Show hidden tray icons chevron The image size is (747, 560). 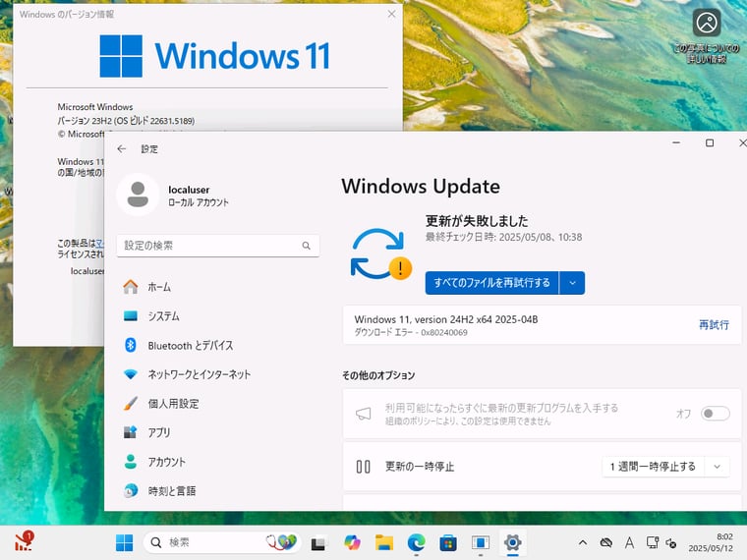click(x=583, y=542)
